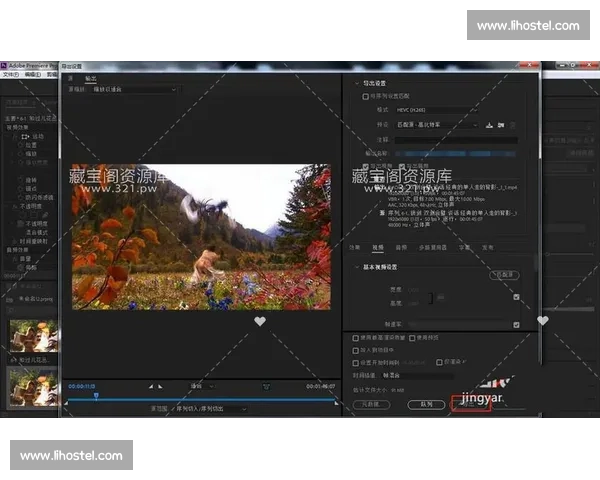This screenshot has height=480, width=600.
Task: Click the set in point marker icon
Action: pyautogui.click(x=151, y=386)
